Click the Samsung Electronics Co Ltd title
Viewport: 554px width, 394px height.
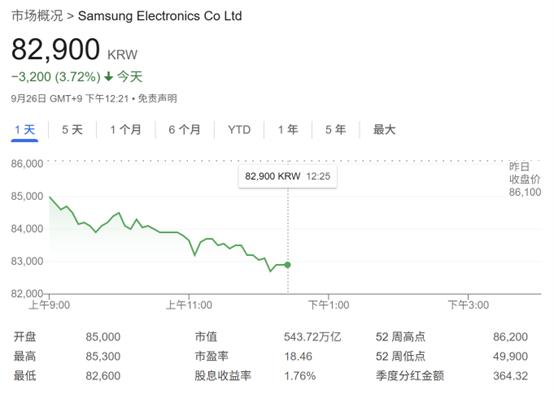tap(160, 16)
